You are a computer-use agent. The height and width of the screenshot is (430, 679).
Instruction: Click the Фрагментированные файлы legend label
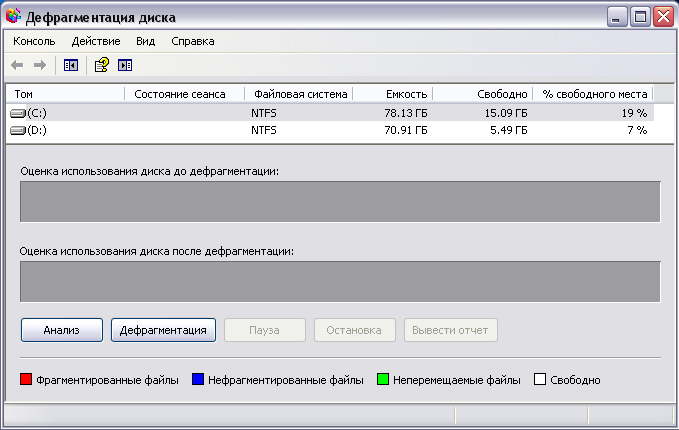(107, 380)
